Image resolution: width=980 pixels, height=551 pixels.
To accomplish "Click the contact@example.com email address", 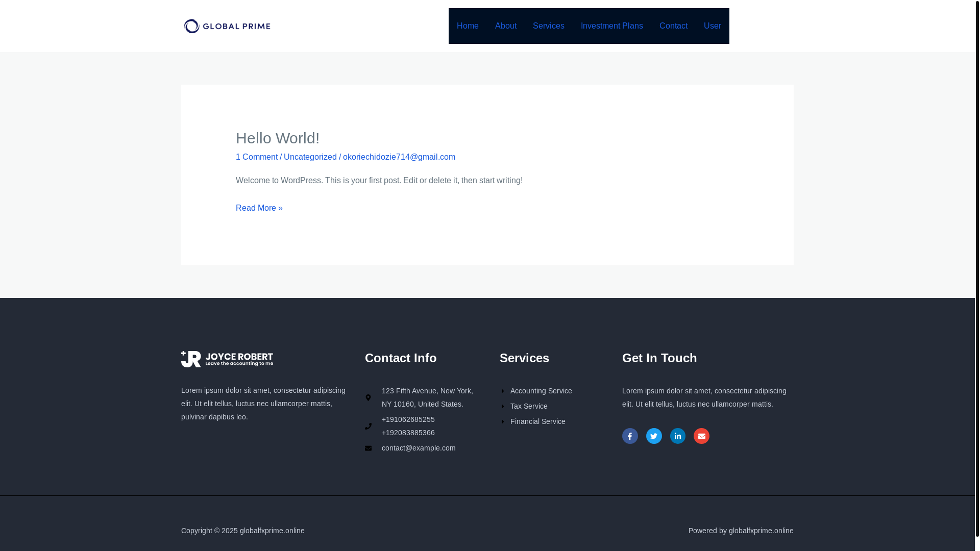I will click(419, 448).
